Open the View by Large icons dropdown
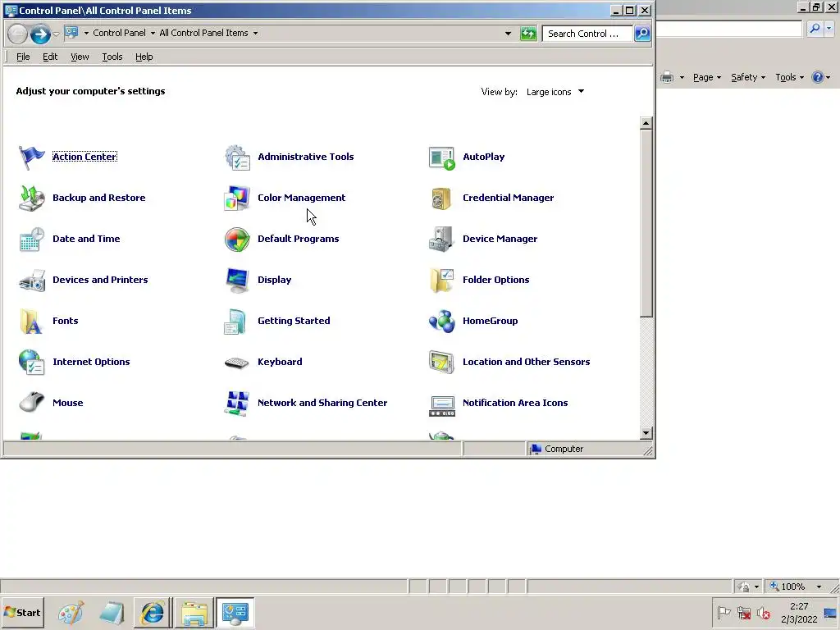 555,92
